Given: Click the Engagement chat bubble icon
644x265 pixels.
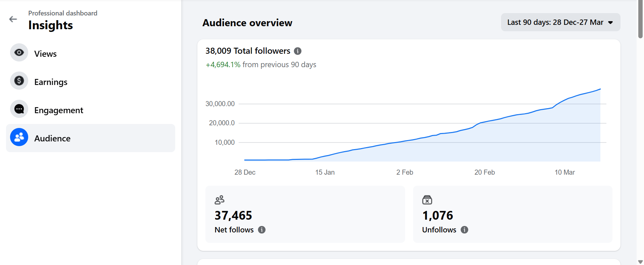Looking at the screenshot, I should click(19, 109).
